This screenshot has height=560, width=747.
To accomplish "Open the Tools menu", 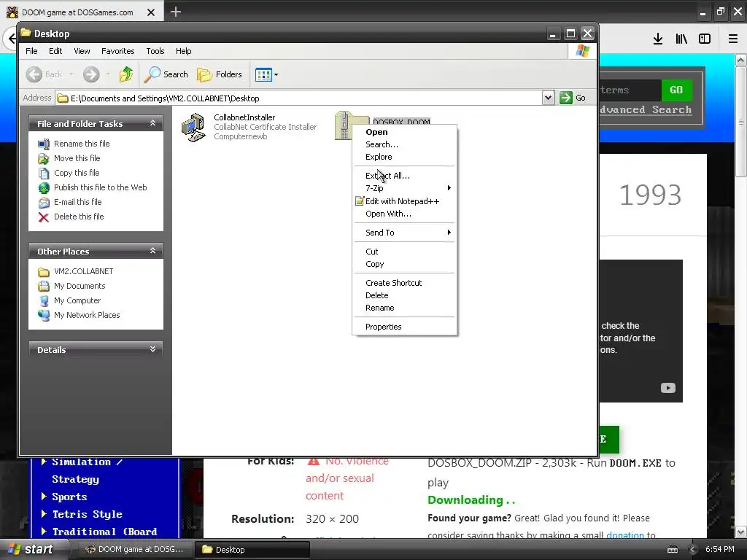I will pyautogui.click(x=155, y=51).
